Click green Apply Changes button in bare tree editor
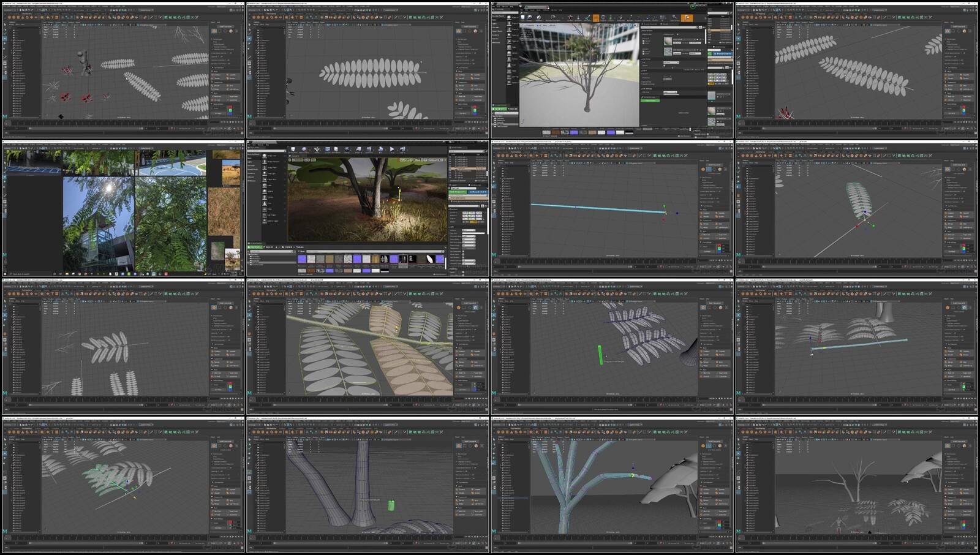980x555 pixels. pyautogui.click(x=650, y=100)
